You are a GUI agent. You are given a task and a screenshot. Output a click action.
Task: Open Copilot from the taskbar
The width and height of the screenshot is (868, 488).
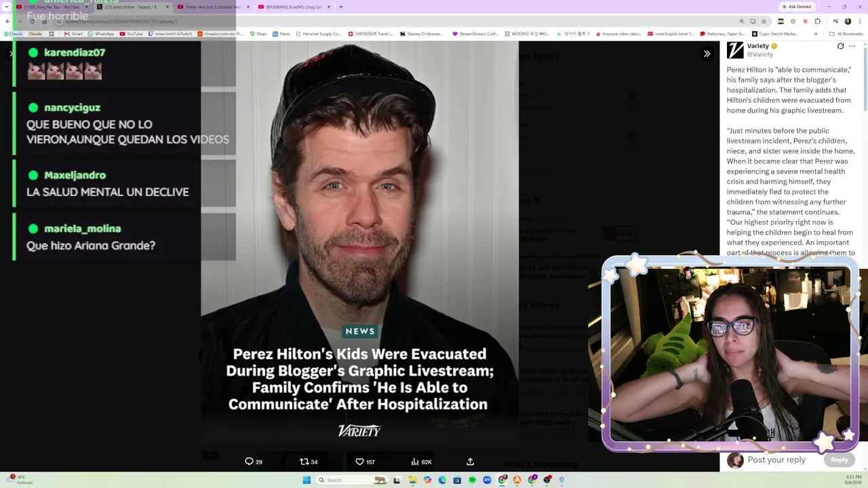point(427,480)
